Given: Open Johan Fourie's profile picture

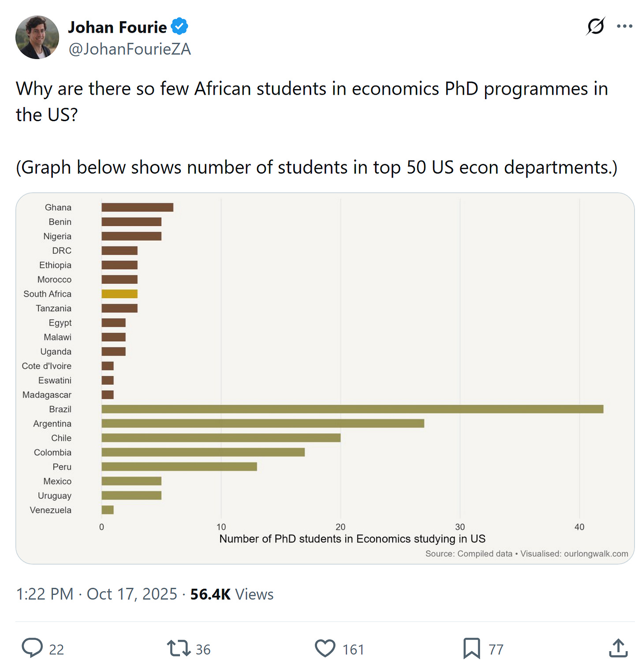Looking at the screenshot, I should (37, 37).
